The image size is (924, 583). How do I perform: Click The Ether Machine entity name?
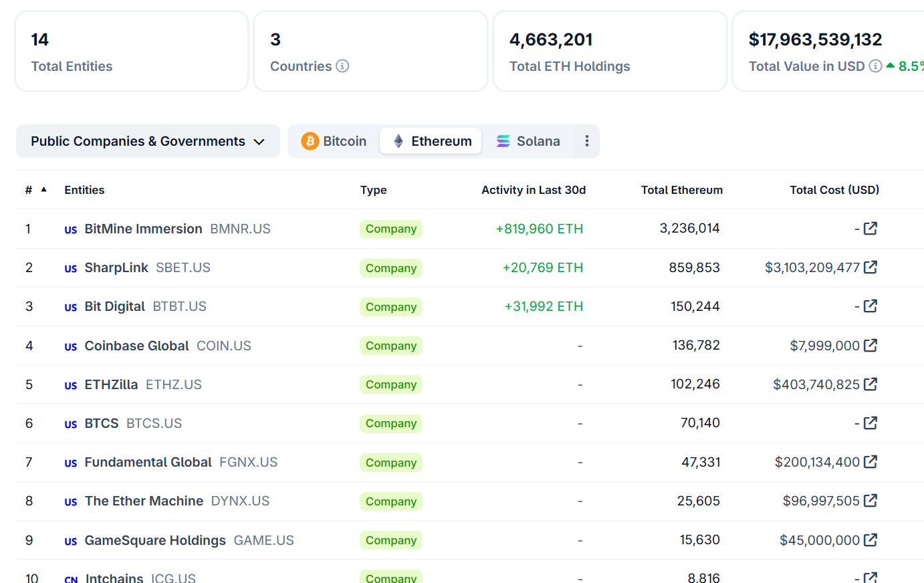(x=144, y=501)
